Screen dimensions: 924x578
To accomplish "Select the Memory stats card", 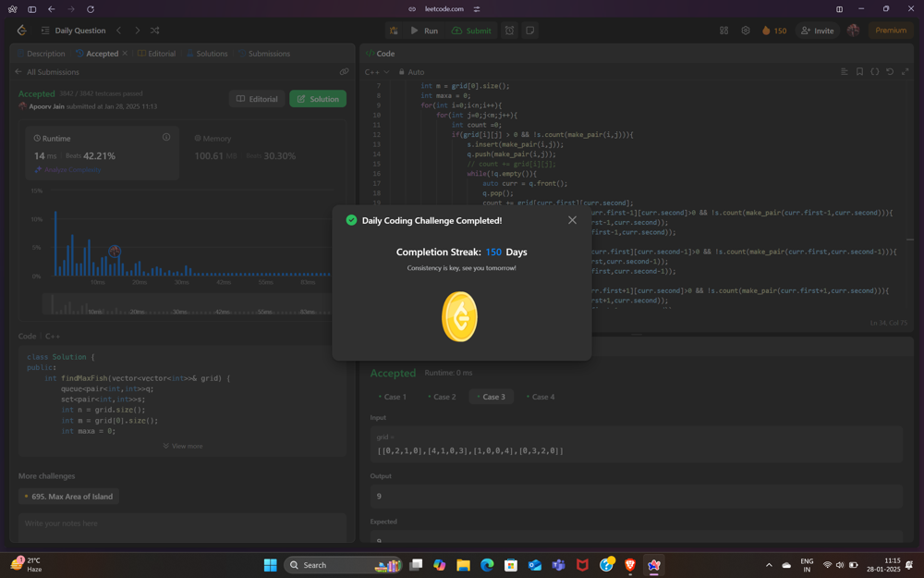I will (x=262, y=153).
